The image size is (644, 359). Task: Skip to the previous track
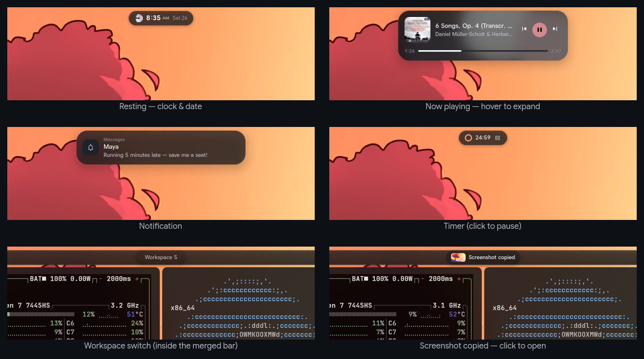pyautogui.click(x=524, y=29)
